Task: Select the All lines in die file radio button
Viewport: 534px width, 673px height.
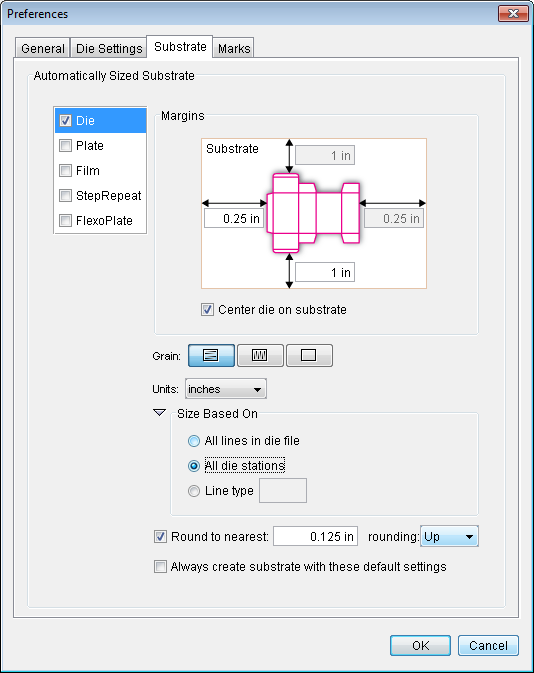Action: (x=194, y=441)
